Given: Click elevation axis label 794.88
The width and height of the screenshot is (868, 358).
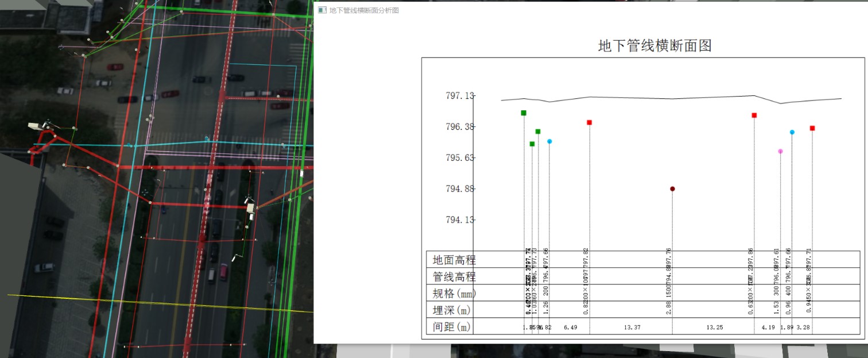Looking at the screenshot, I should click(x=460, y=189).
